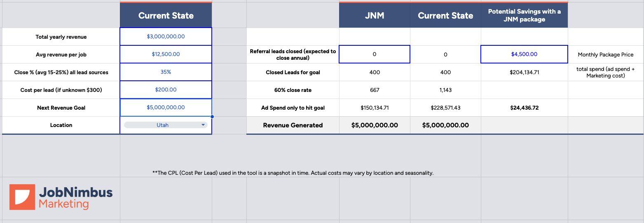Screen dimensions: 644x223
Task: Click the JNM column header
Action: point(374,16)
